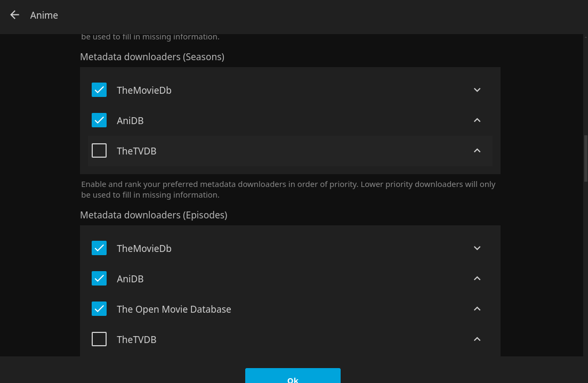This screenshot has height=383, width=588.
Task: Click the page scrollbar thumb
Action: tap(585, 158)
